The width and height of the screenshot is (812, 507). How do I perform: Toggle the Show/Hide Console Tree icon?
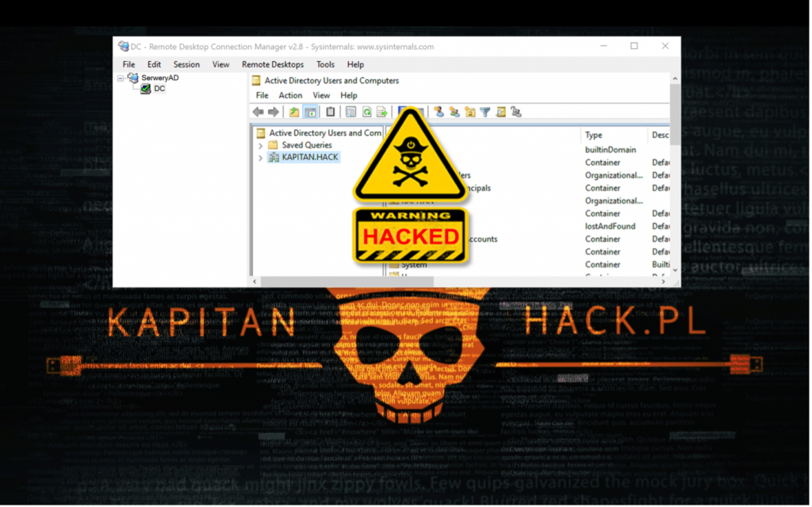(310, 112)
